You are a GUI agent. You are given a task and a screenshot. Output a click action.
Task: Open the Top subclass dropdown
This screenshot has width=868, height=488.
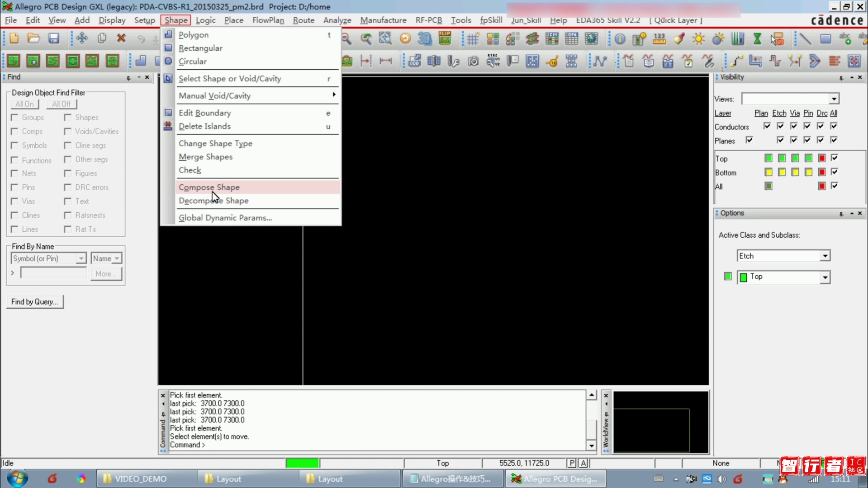click(825, 277)
